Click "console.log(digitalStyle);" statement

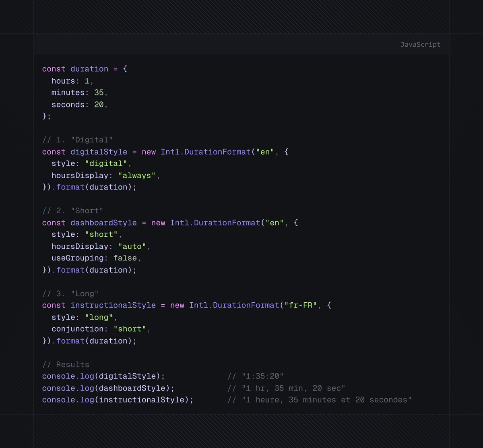pos(103,376)
